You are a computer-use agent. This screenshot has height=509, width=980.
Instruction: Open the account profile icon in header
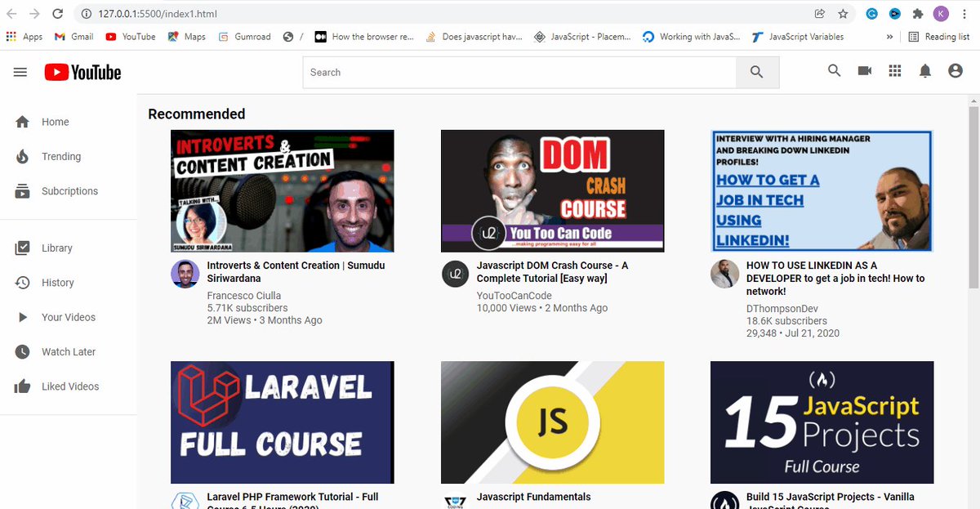(x=955, y=71)
